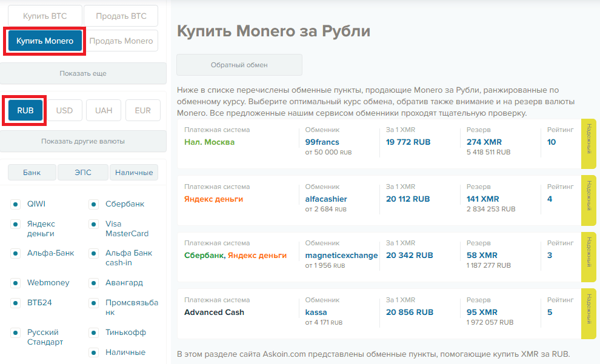Select the USD currency button

[x=64, y=110]
